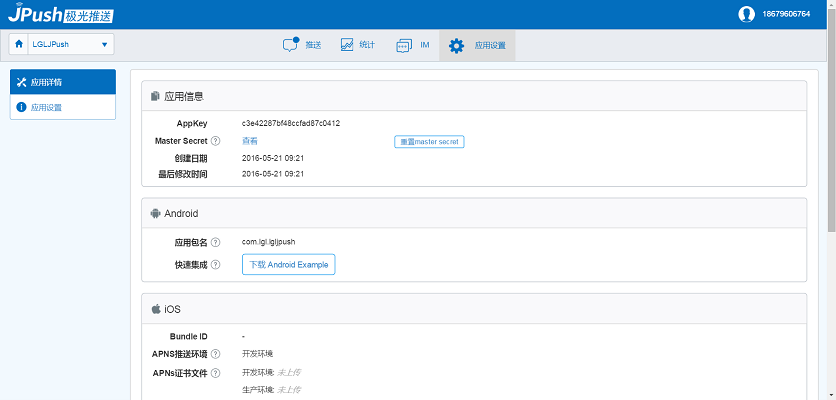Image resolution: width=836 pixels, height=400 pixels.
Task: Click help icon next to APNS推送环境
Action: (215, 354)
